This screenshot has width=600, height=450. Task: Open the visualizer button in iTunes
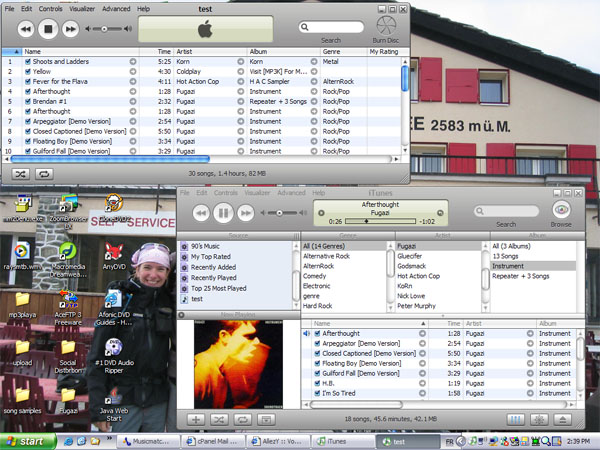(539, 420)
